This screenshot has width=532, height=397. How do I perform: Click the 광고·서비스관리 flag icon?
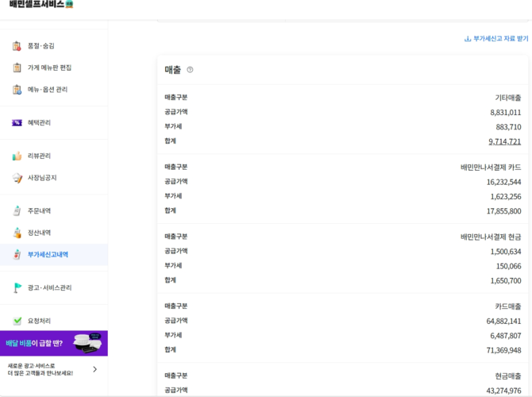point(17,287)
